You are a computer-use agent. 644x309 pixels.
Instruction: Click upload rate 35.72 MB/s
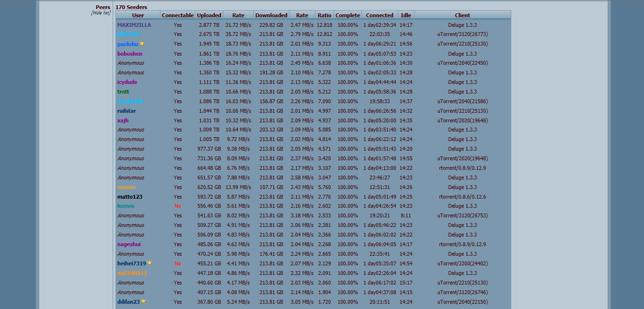238,35
